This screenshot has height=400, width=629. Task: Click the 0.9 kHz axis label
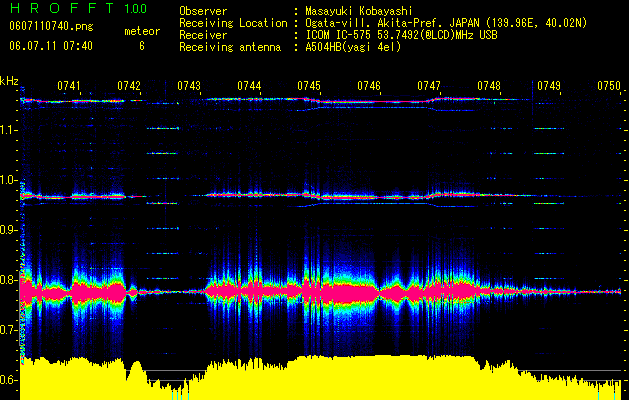click(x=9, y=230)
